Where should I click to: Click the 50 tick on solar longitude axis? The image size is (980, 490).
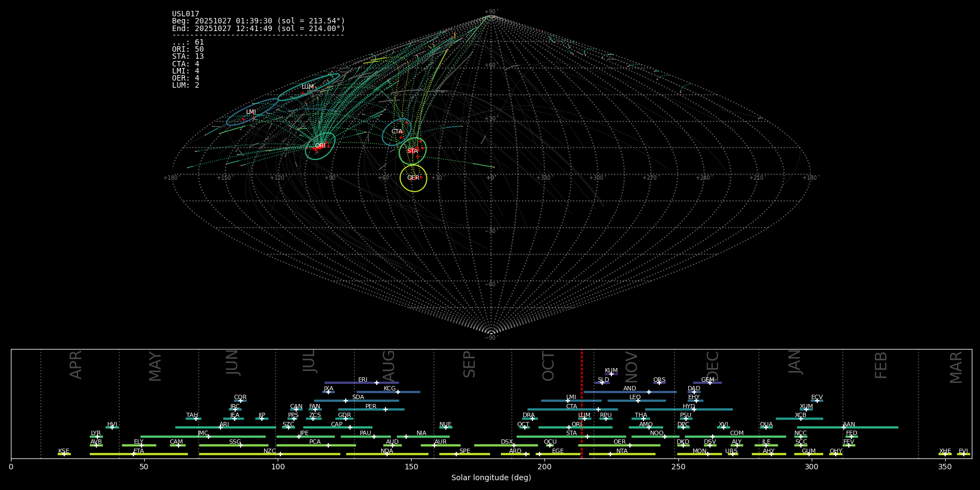pyautogui.click(x=144, y=467)
